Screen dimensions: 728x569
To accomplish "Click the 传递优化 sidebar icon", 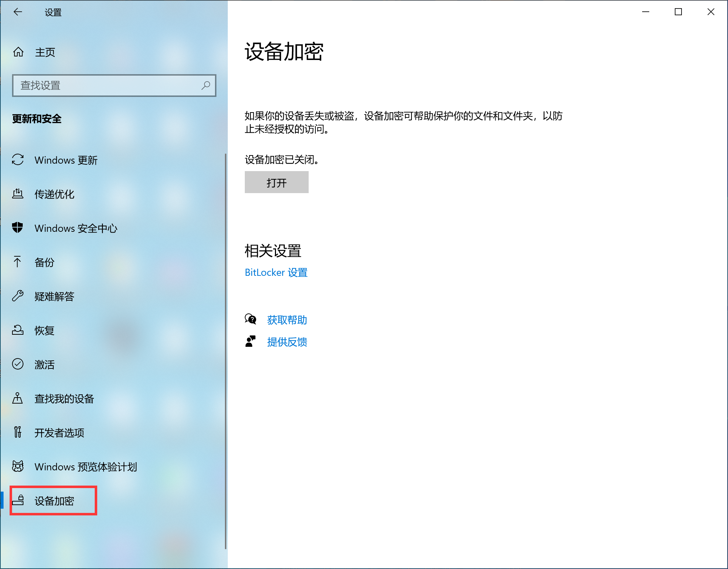I will [x=18, y=194].
